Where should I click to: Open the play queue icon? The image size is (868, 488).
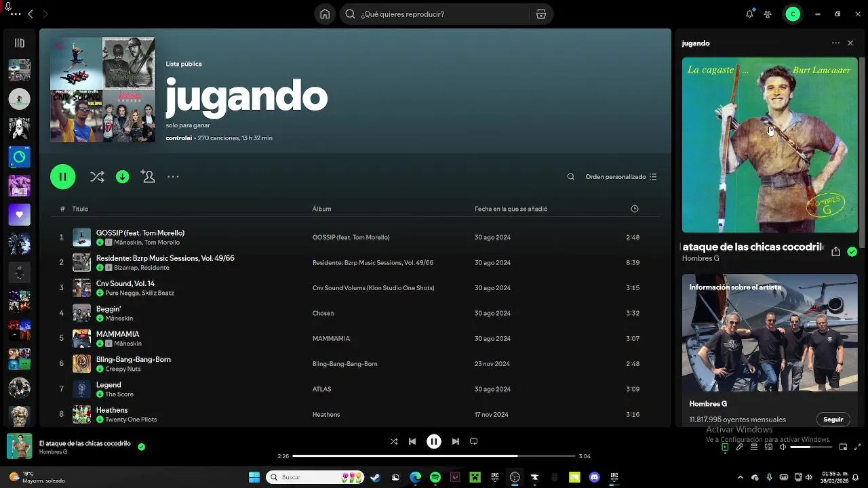(754, 447)
